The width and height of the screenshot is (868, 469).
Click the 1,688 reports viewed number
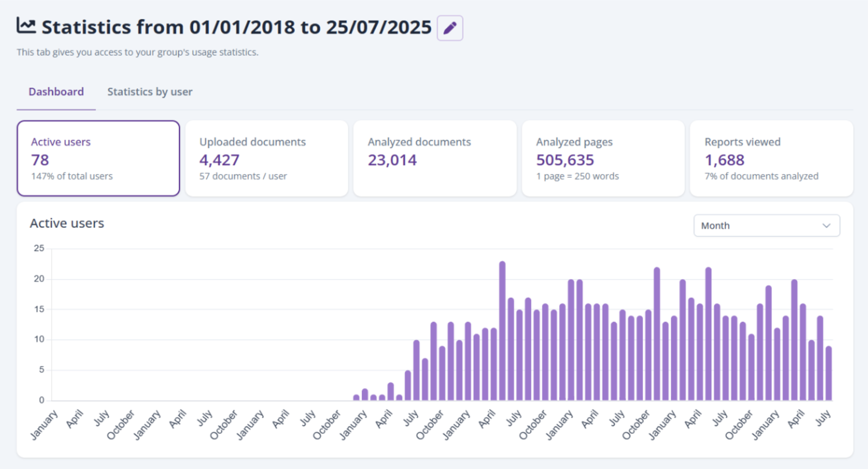click(724, 160)
